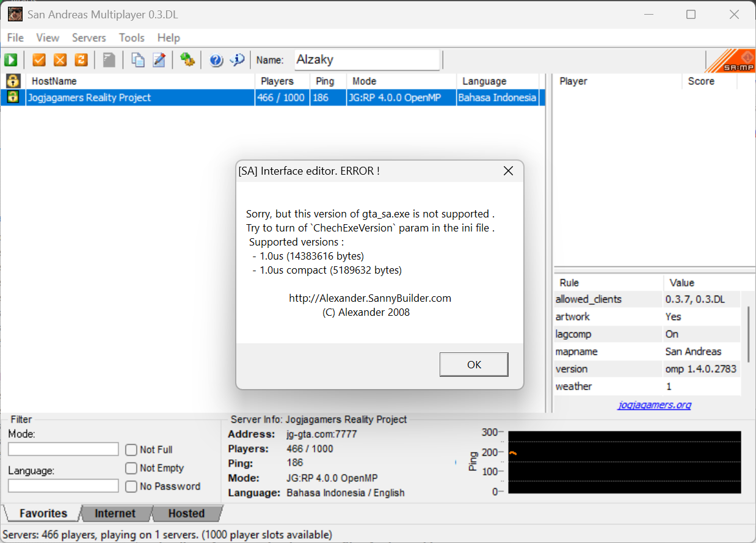
Task: Switch to the Hosted tab
Action: [x=186, y=513]
